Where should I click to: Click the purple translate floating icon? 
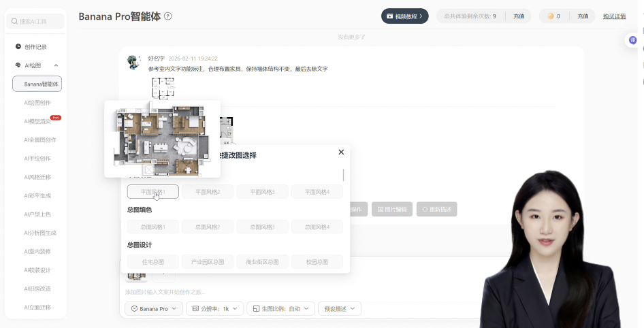coord(632,41)
